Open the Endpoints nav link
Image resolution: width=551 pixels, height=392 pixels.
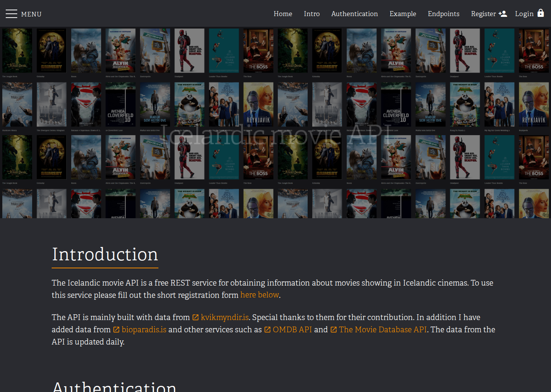point(443,14)
